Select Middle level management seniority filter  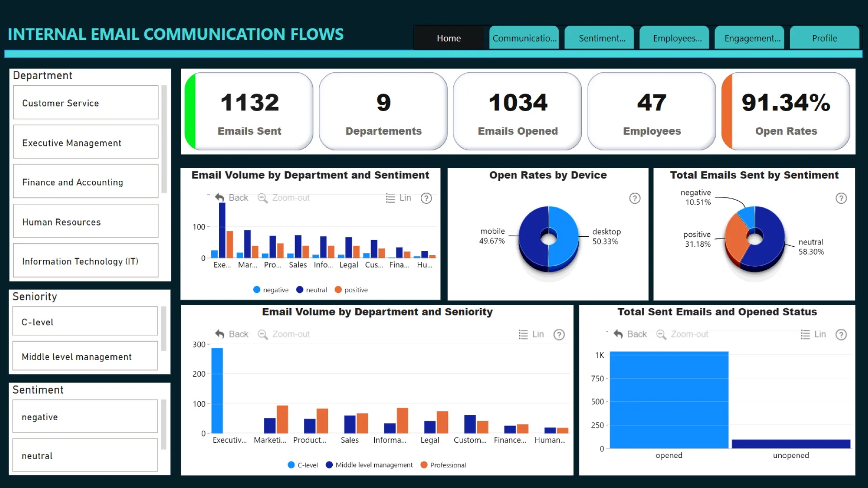(x=85, y=356)
